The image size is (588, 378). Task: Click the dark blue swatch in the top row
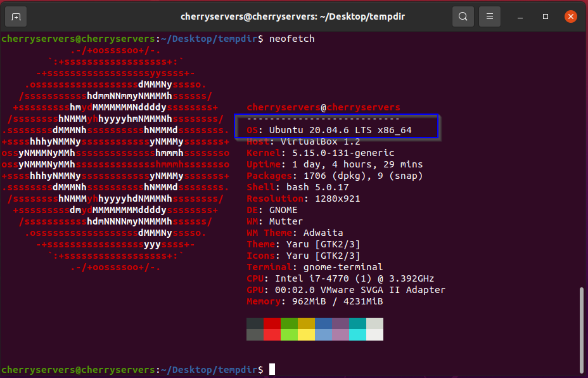323,323
